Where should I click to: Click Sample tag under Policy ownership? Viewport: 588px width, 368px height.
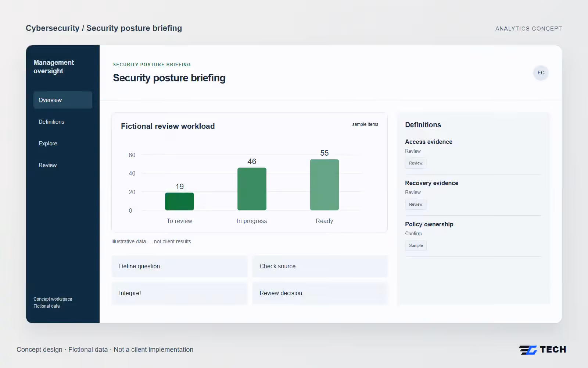[x=416, y=245]
